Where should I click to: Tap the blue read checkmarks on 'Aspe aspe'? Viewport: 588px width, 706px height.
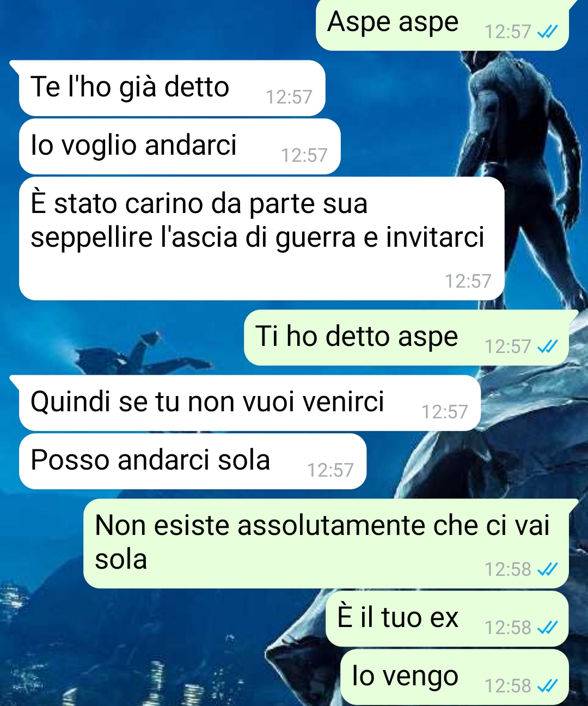(547, 32)
